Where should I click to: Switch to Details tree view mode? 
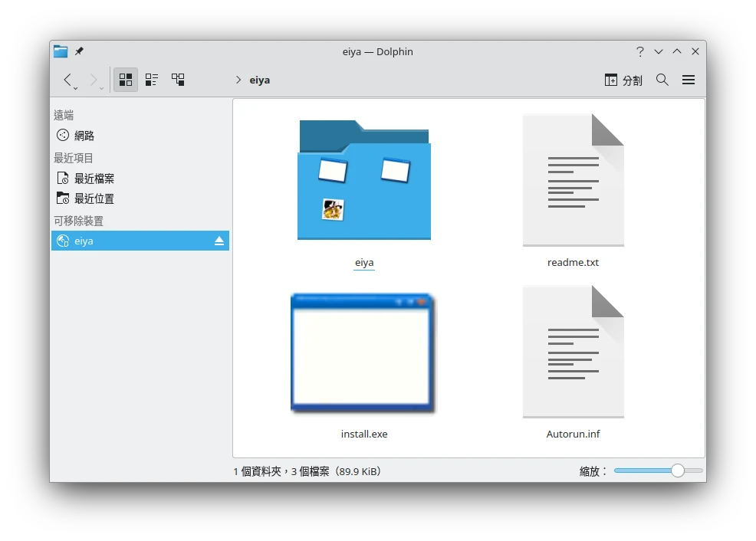[x=178, y=80]
